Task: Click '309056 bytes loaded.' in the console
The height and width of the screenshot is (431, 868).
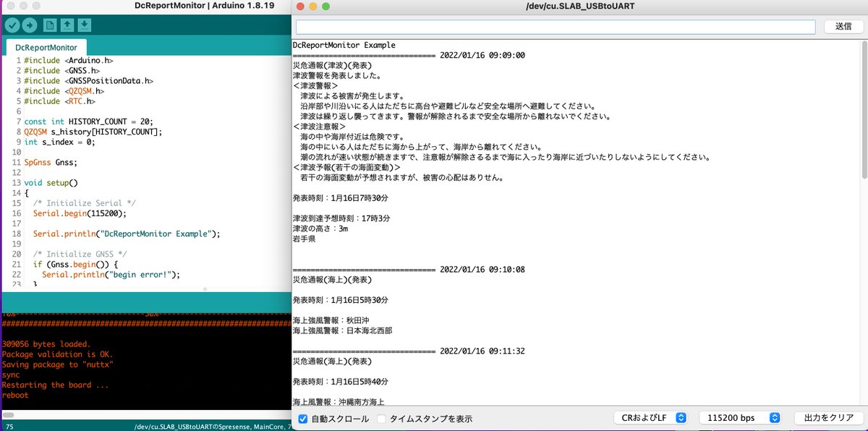Action: (46, 344)
